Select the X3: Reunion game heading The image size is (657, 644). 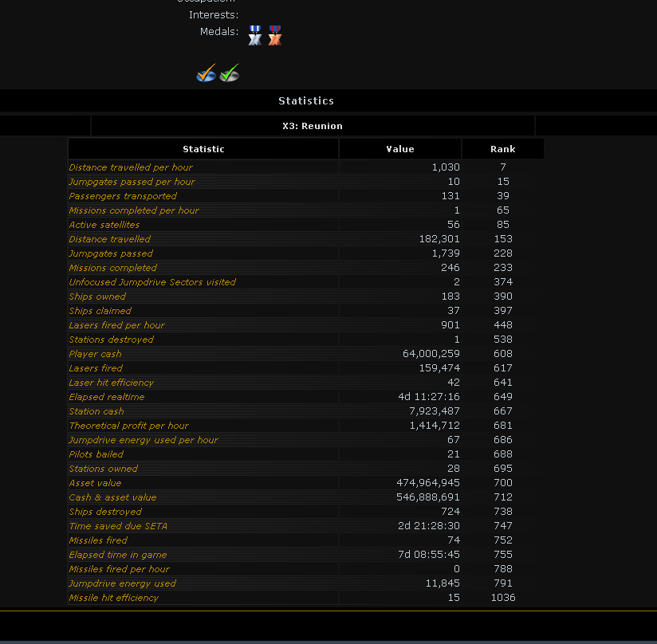[x=313, y=126]
